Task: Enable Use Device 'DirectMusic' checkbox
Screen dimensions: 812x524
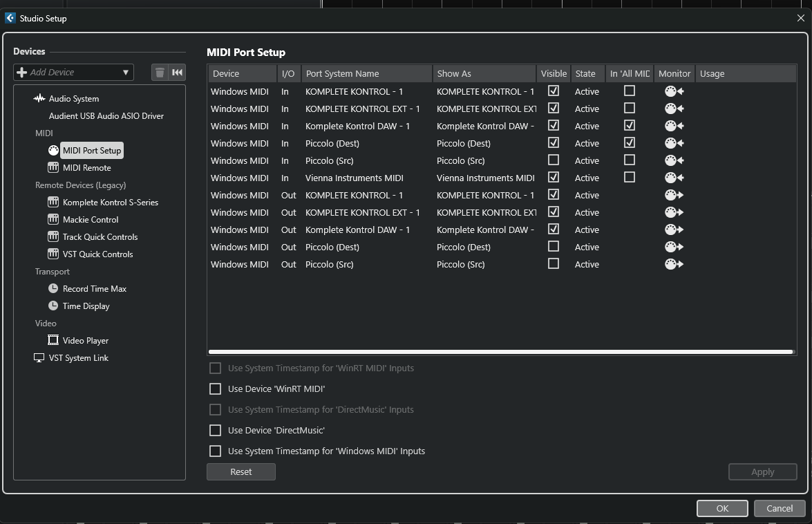Action: coord(216,431)
